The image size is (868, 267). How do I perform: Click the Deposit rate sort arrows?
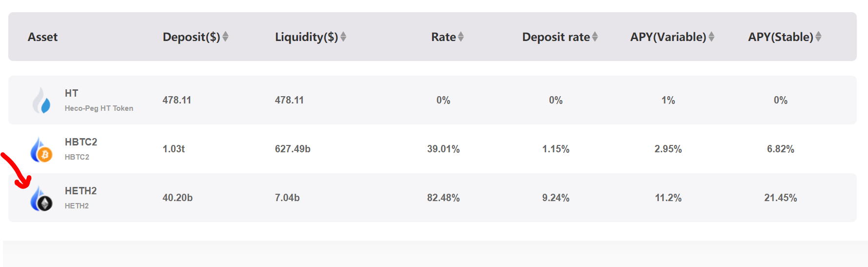tap(595, 37)
